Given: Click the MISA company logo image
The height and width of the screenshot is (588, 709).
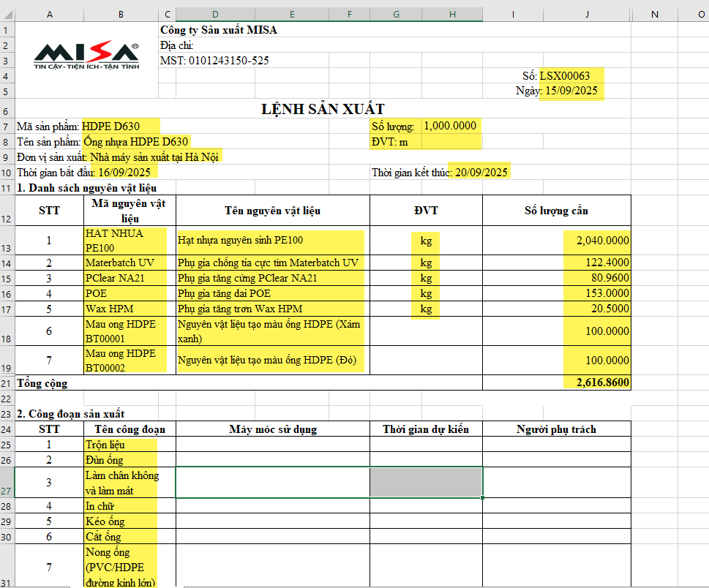Looking at the screenshot, I should pos(86,55).
